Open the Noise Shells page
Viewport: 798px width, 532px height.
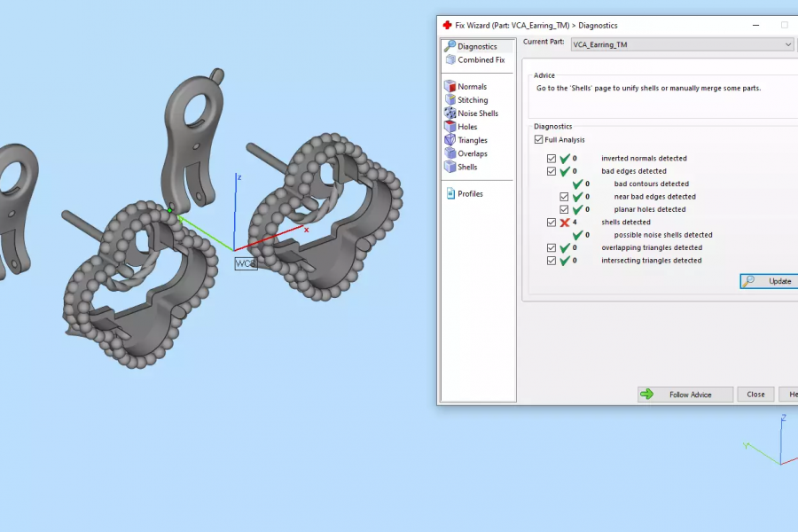[x=477, y=113]
